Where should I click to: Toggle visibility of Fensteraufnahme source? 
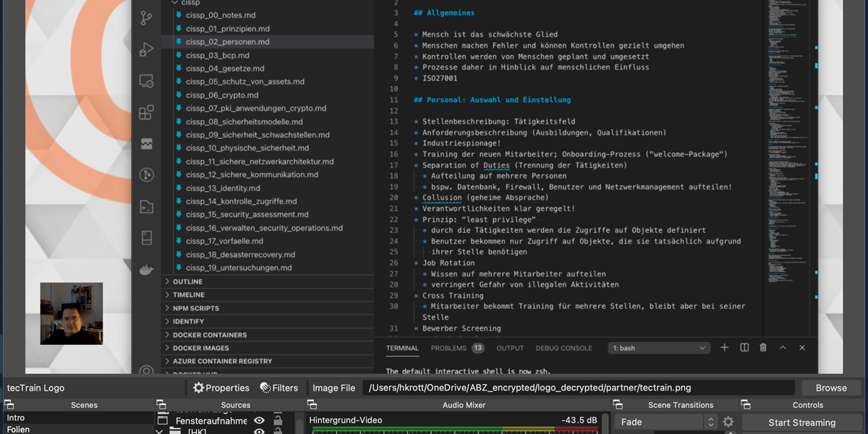click(259, 420)
